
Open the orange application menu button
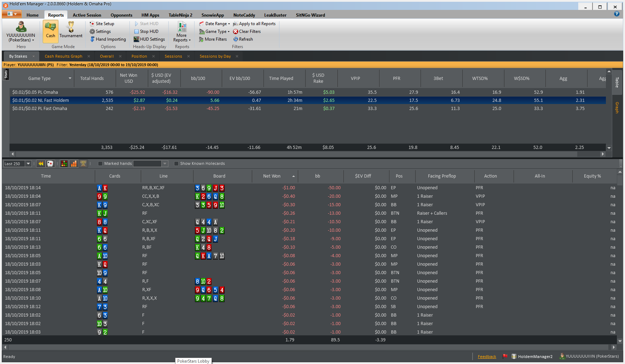click(x=12, y=14)
